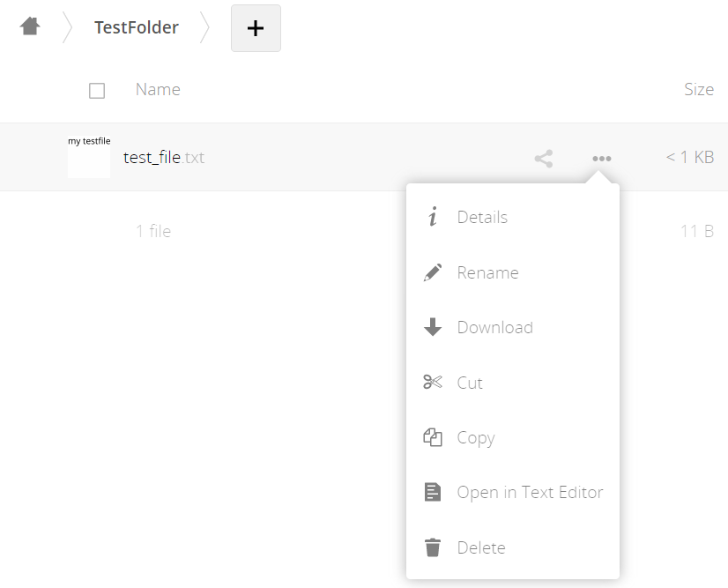Choose Details from the context menu

tap(483, 217)
